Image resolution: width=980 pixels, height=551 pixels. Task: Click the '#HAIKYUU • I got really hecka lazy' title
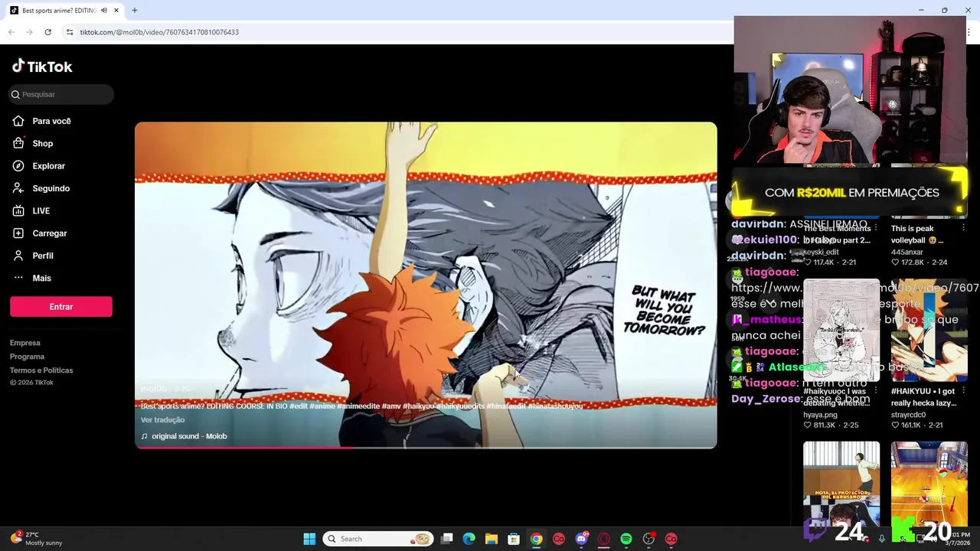[x=924, y=397]
